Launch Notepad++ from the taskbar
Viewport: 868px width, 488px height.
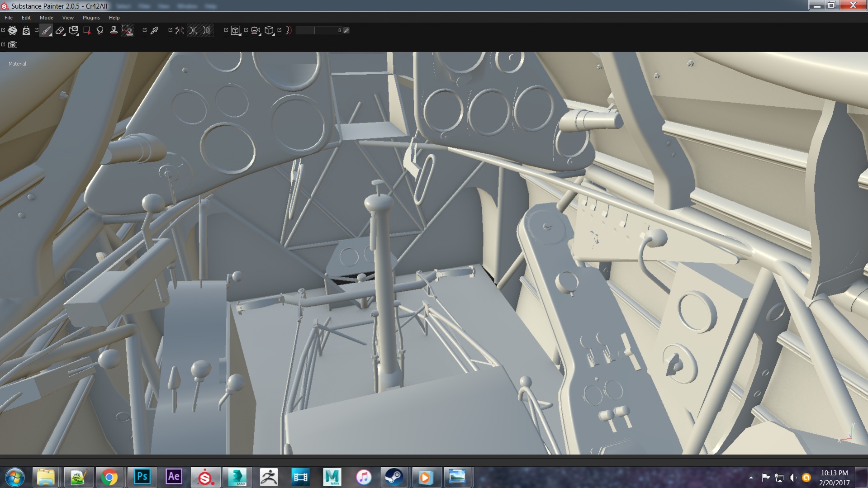click(78, 477)
